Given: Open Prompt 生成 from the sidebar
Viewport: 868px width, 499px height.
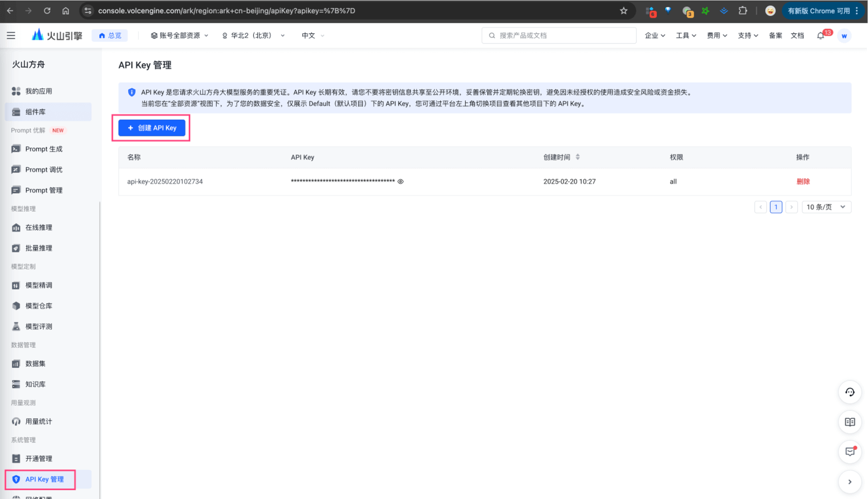Looking at the screenshot, I should pos(43,149).
